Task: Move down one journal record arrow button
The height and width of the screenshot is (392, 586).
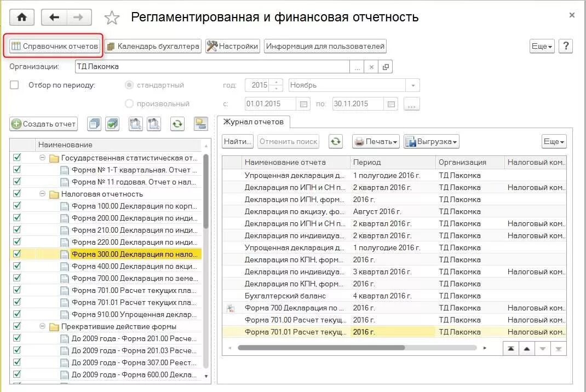Action: coord(543,349)
